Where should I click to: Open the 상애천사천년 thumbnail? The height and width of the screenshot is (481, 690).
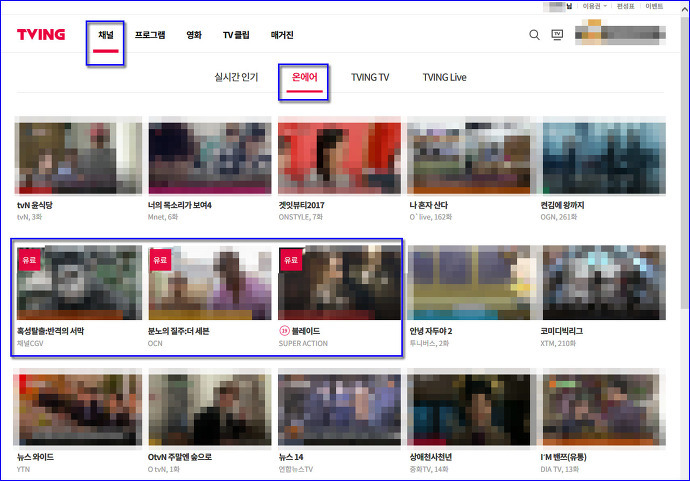tap(469, 409)
